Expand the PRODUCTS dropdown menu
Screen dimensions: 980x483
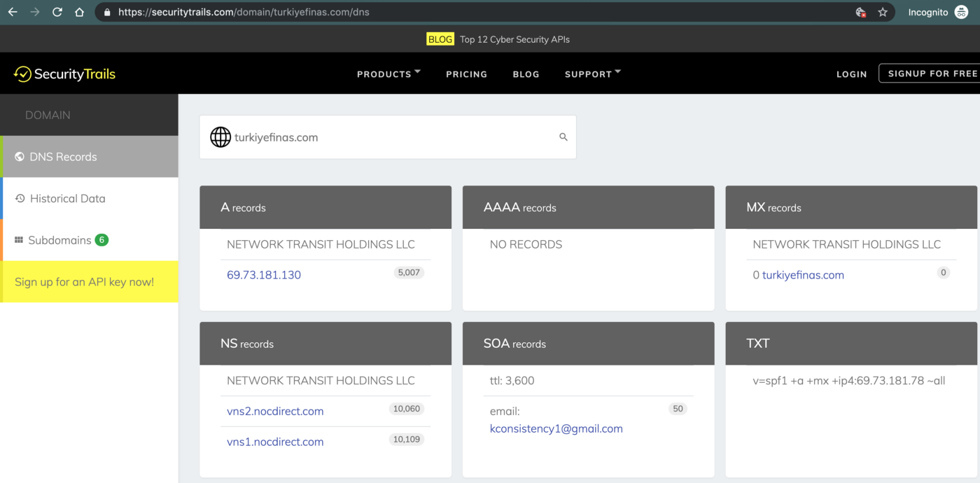coord(388,73)
